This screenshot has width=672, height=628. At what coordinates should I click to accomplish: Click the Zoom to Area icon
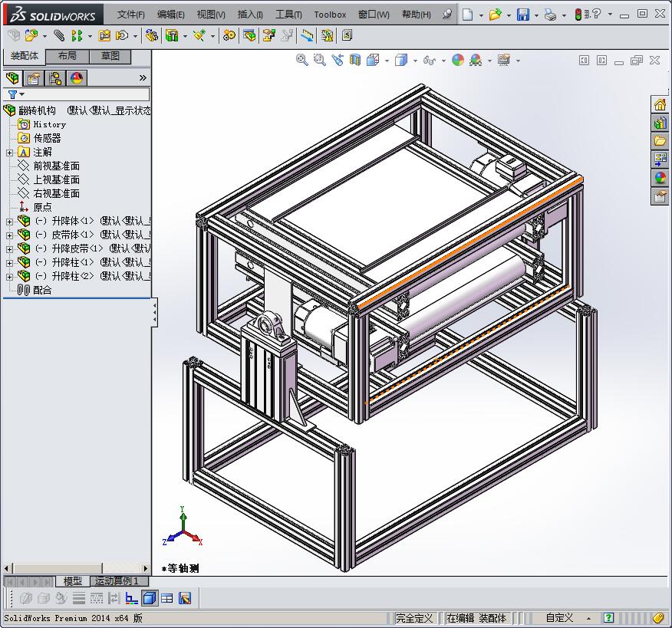320,60
